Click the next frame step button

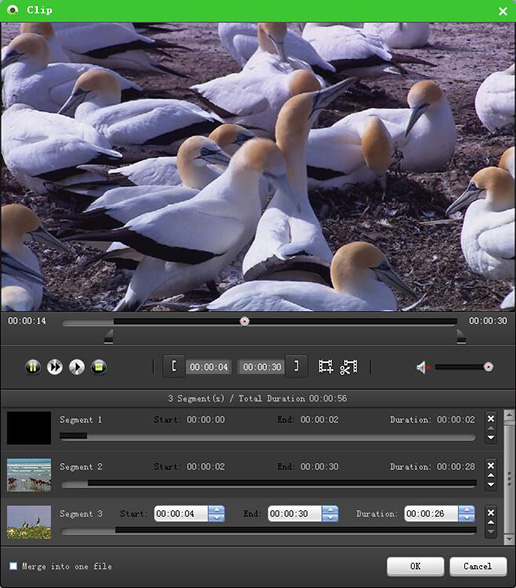click(77, 367)
